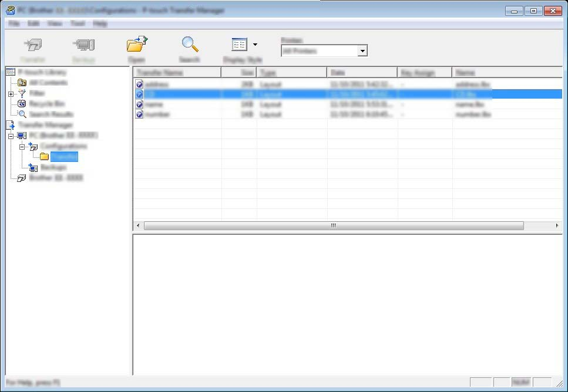Collapse the Configurations tree node

coord(22,147)
